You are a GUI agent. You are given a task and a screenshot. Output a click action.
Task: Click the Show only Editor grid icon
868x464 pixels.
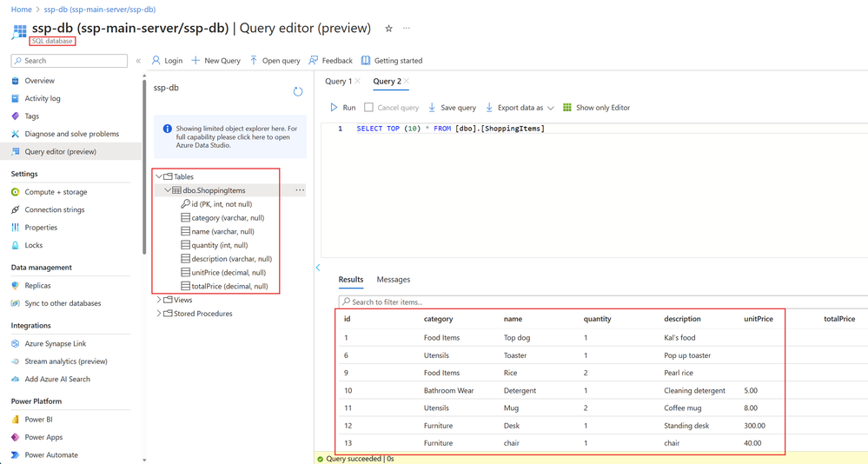[x=567, y=108]
